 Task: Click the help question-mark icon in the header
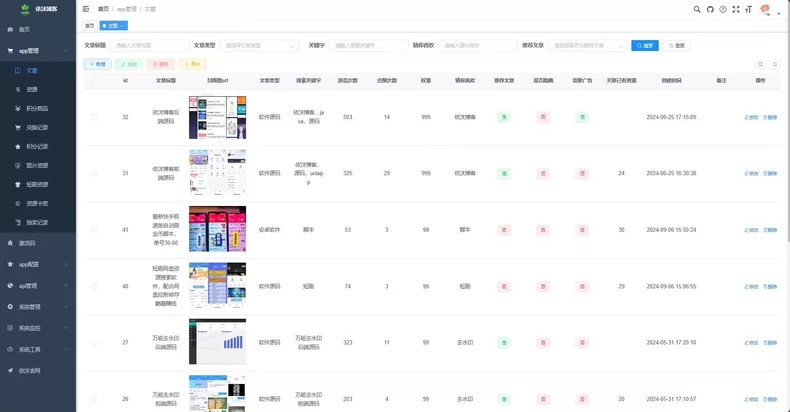point(723,9)
